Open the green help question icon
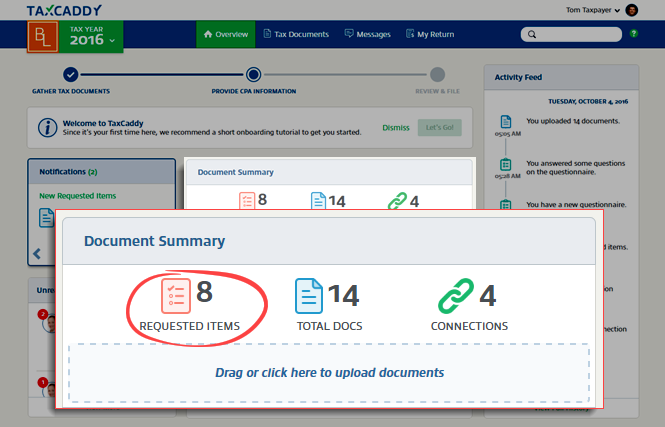The height and width of the screenshot is (427, 665). pos(634,33)
